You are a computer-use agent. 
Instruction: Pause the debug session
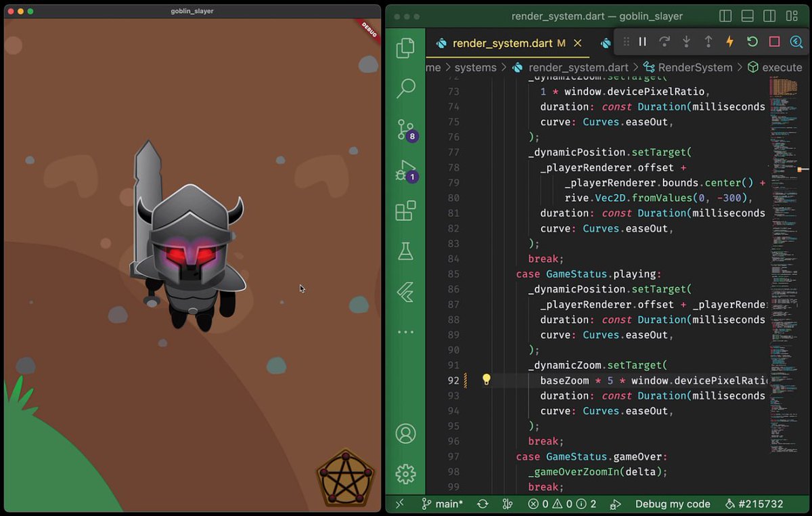643,41
